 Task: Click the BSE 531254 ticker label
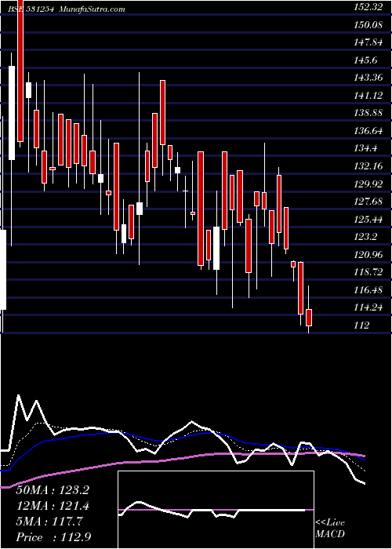(31, 9)
